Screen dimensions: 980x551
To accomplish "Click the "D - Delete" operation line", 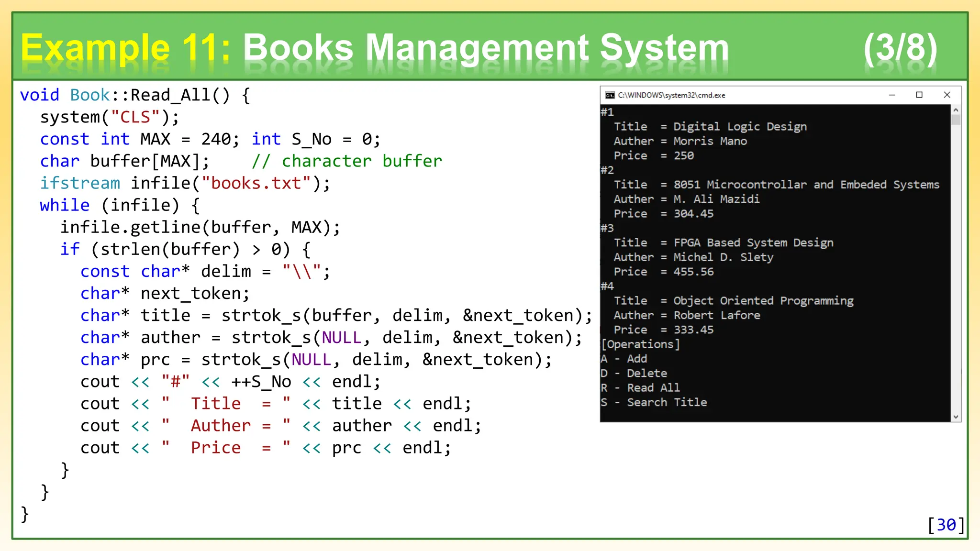I will [634, 373].
